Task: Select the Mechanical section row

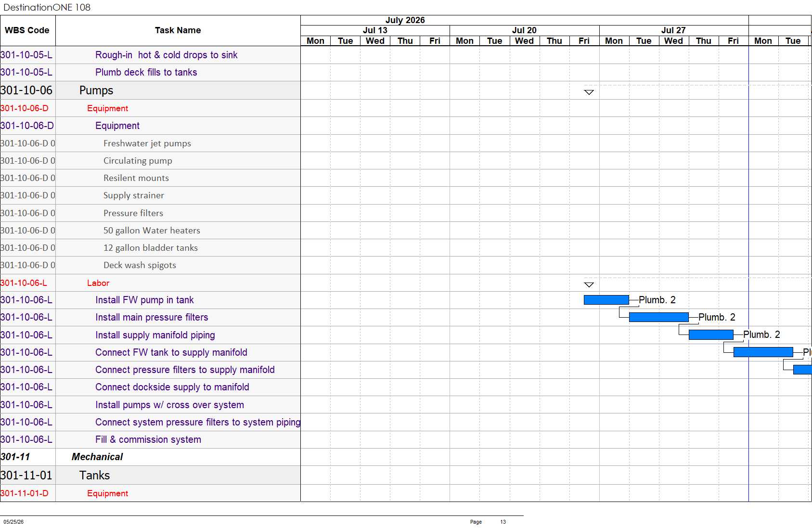Action: [150, 457]
